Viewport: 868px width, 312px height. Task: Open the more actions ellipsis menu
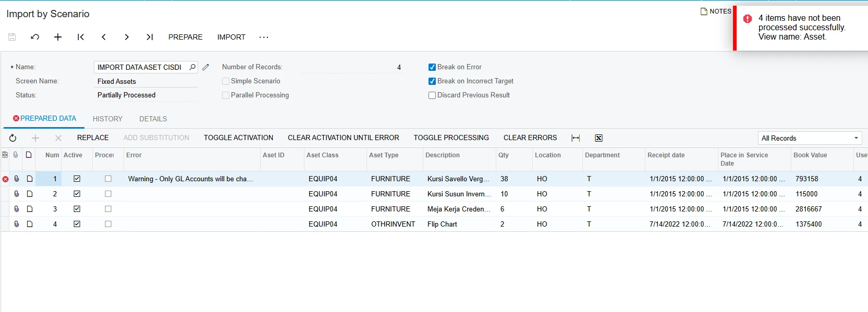point(264,37)
